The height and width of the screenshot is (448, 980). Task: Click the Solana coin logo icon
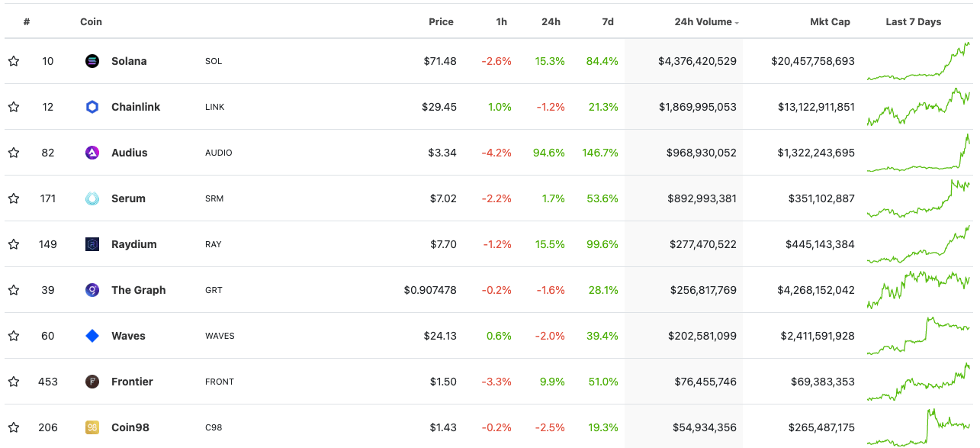92,61
